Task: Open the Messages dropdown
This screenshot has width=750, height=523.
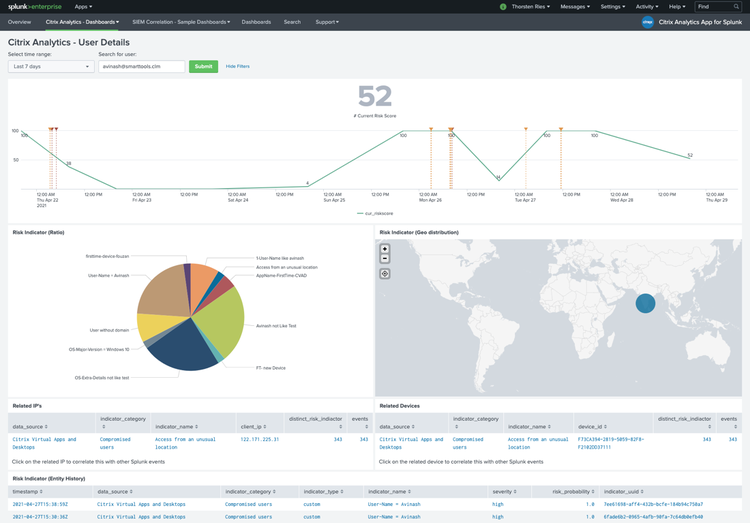Action: coord(575,7)
